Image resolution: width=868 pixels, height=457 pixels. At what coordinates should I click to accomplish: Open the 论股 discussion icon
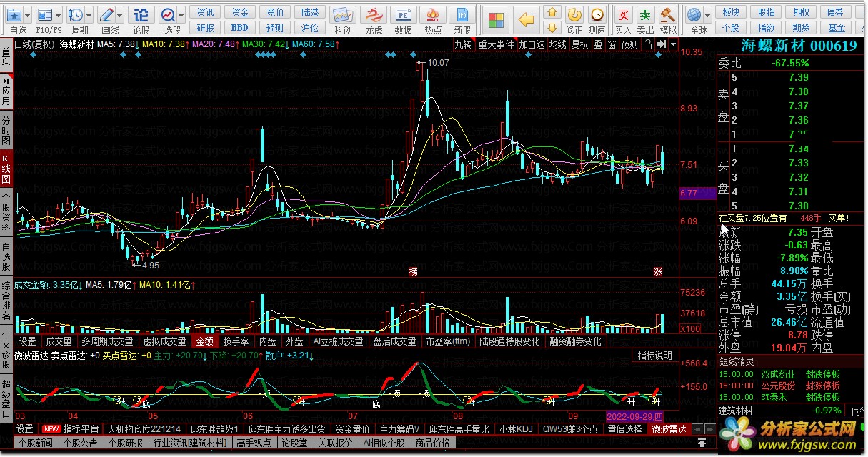[x=141, y=15]
